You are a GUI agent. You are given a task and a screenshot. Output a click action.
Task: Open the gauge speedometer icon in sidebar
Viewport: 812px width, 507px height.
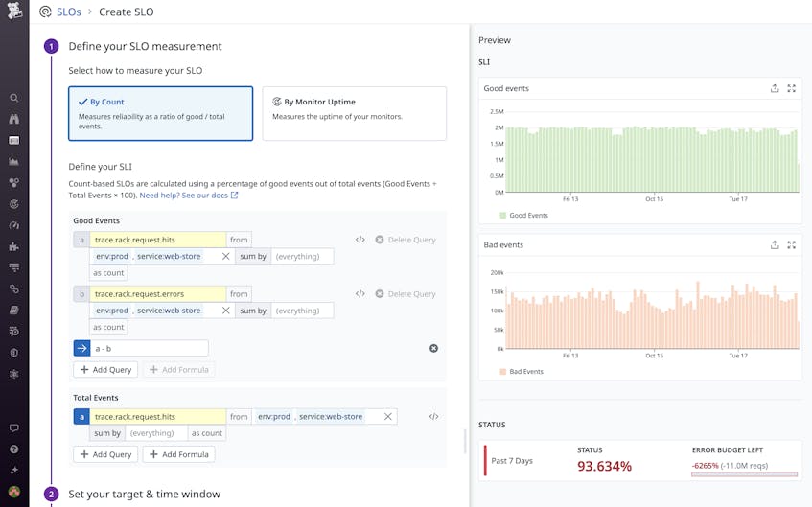[14, 225]
